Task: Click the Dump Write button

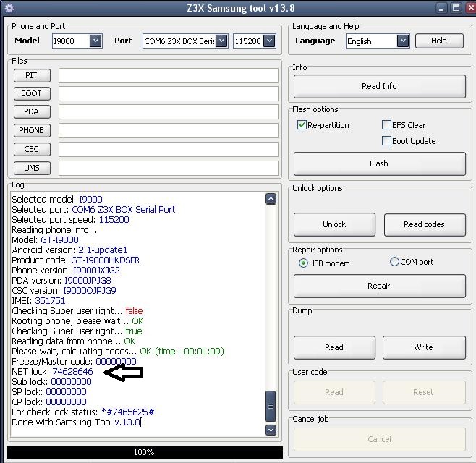Action: tap(424, 347)
